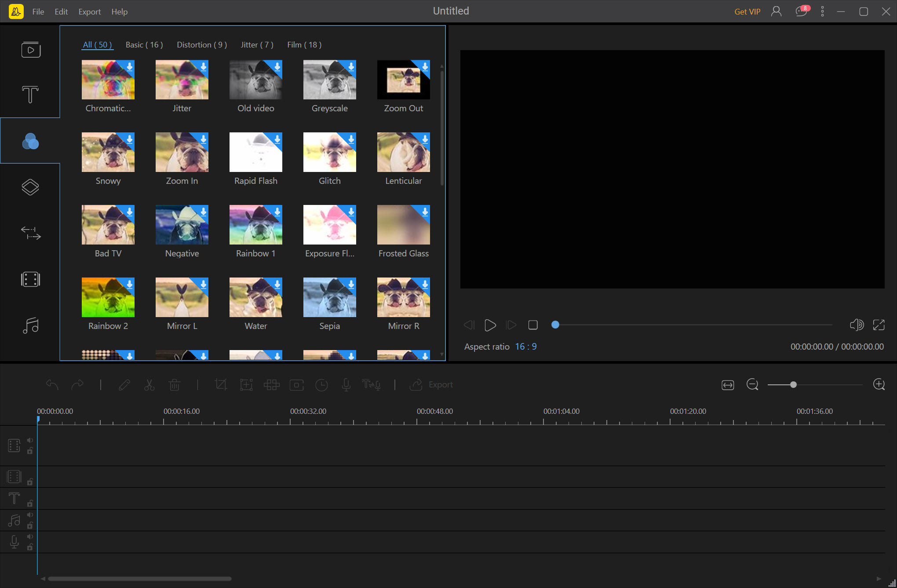Open the three-dot more options menu
This screenshot has height=588, width=897.
coord(822,12)
